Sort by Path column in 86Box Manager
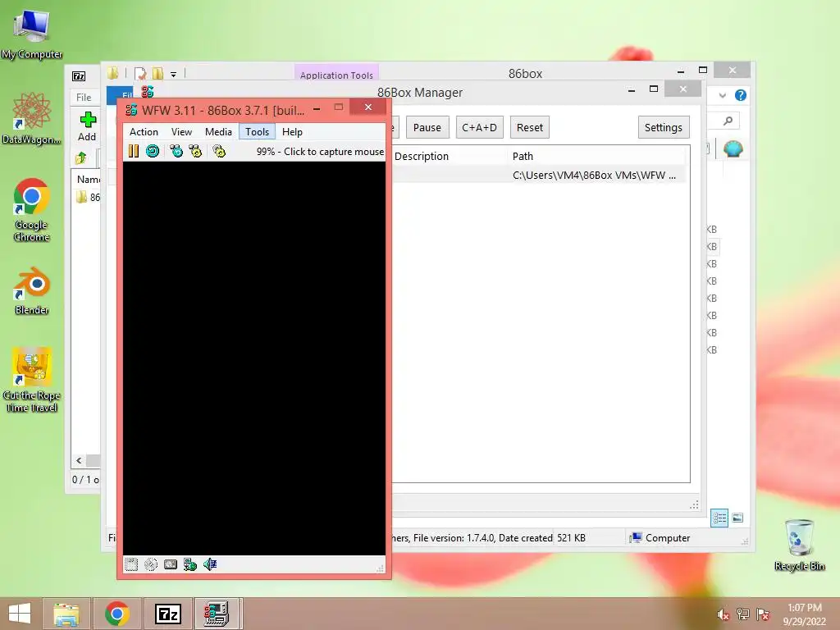This screenshot has width=840, height=630. [596, 156]
